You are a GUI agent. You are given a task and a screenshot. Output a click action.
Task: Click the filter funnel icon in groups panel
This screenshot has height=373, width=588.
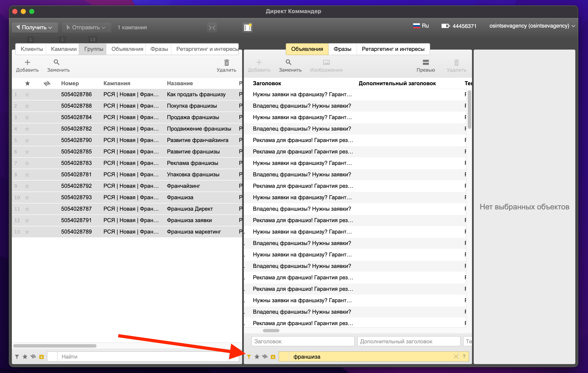[17, 357]
